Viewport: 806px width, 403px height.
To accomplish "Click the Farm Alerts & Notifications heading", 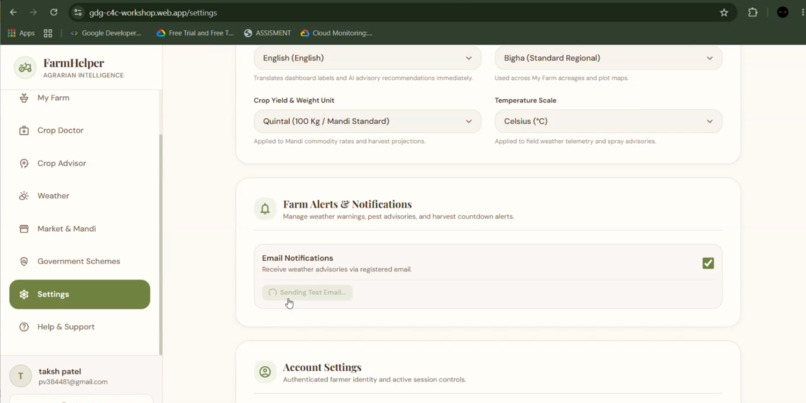I will coord(347,204).
